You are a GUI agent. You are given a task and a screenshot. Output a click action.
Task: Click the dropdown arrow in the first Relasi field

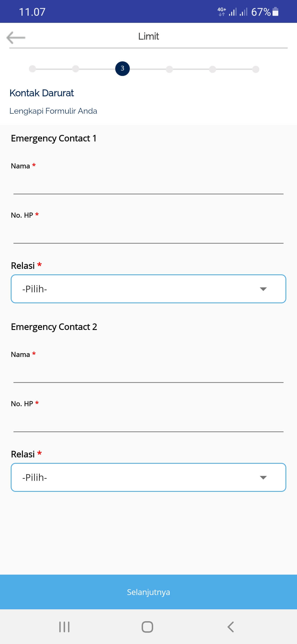(263, 289)
